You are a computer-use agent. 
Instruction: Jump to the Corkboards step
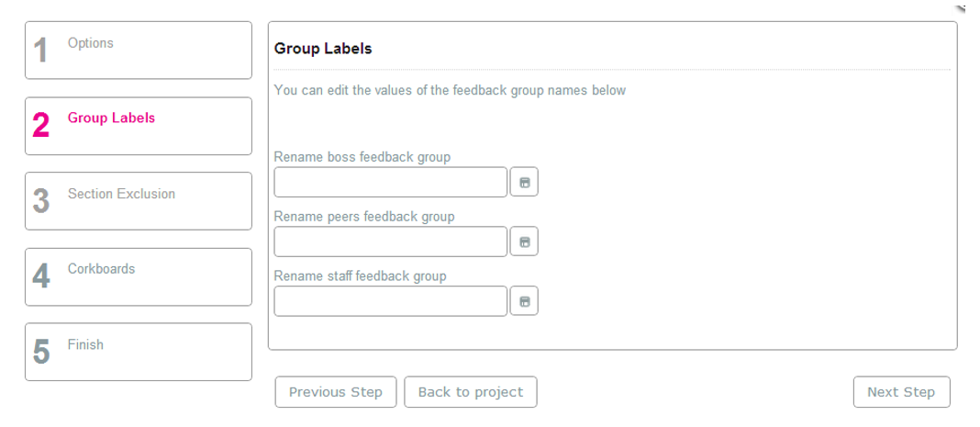(x=139, y=277)
